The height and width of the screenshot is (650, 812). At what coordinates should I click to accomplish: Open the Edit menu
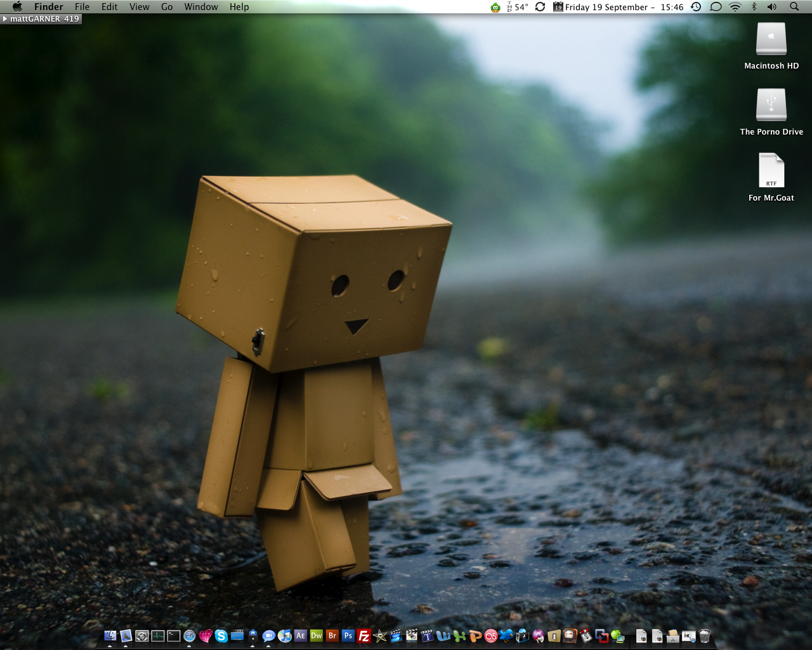tap(110, 7)
